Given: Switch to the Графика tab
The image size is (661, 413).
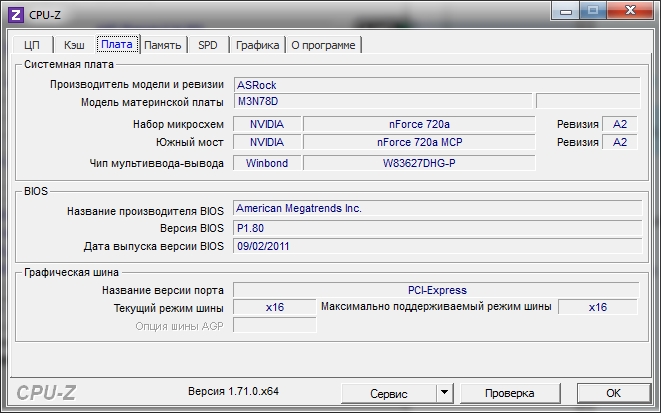Looking at the screenshot, I should coord(258,45).
